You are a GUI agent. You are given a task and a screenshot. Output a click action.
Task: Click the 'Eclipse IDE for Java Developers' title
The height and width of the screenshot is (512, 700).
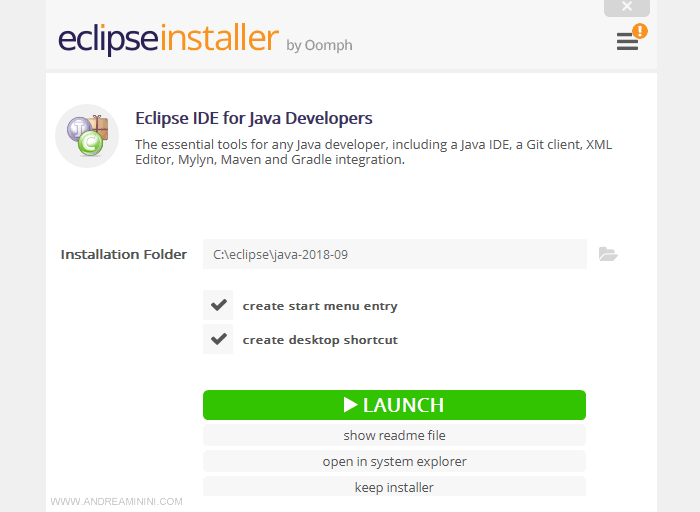coord(254,118)
